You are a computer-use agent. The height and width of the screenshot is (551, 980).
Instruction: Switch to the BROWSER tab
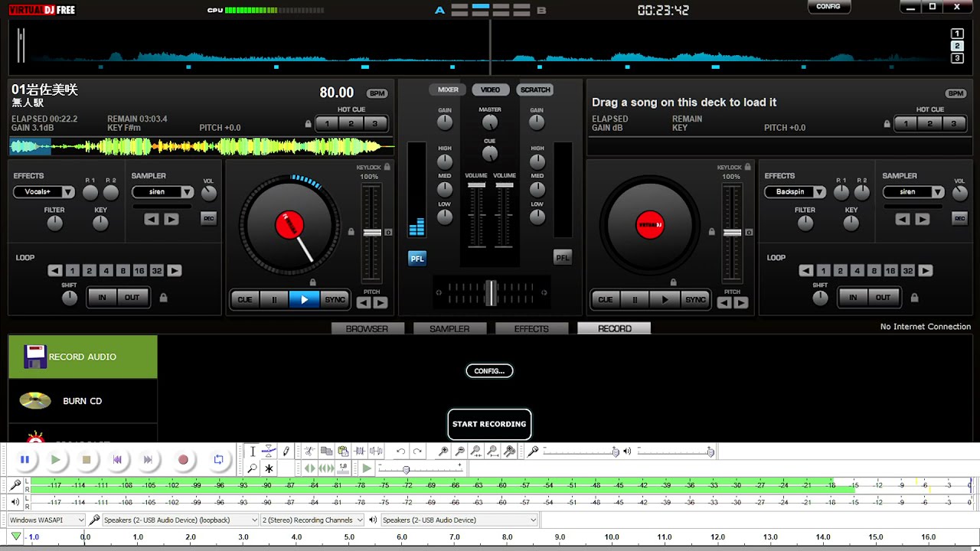pos(367,328)
